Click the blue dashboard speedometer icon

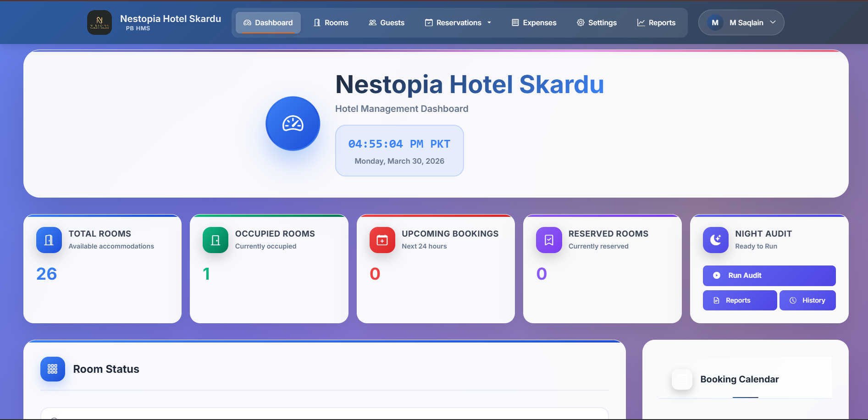pos(293,123)
